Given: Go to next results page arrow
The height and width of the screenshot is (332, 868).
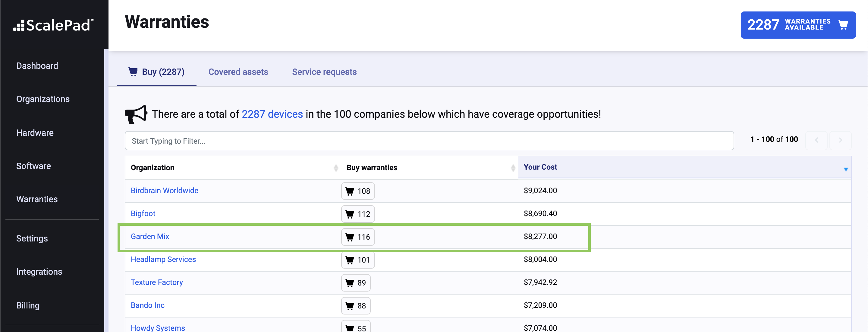Looking at the screenshot, I should click(x=840, y=140).
